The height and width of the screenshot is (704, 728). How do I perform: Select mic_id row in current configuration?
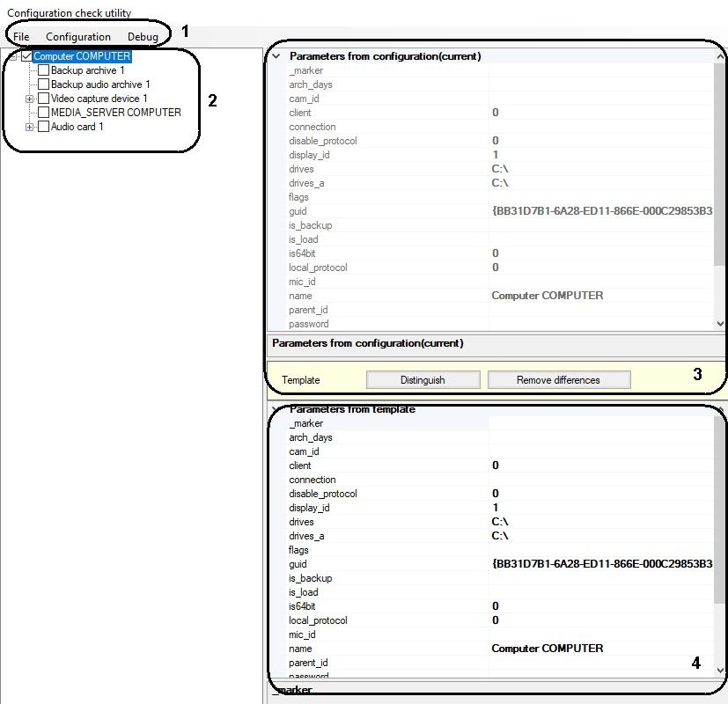pos(500,282)
